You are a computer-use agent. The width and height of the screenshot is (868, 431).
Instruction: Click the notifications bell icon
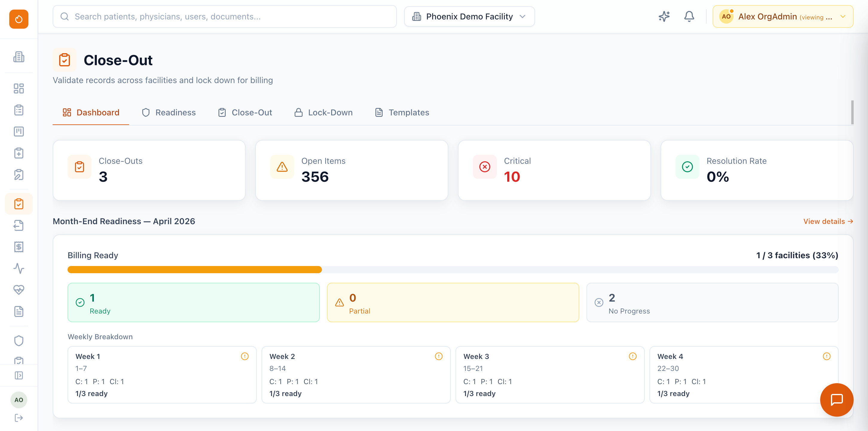click(689, 16)
